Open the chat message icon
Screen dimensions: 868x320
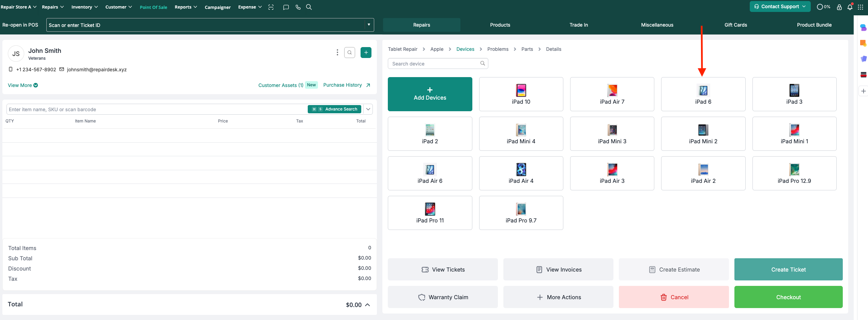coord(286,7)
